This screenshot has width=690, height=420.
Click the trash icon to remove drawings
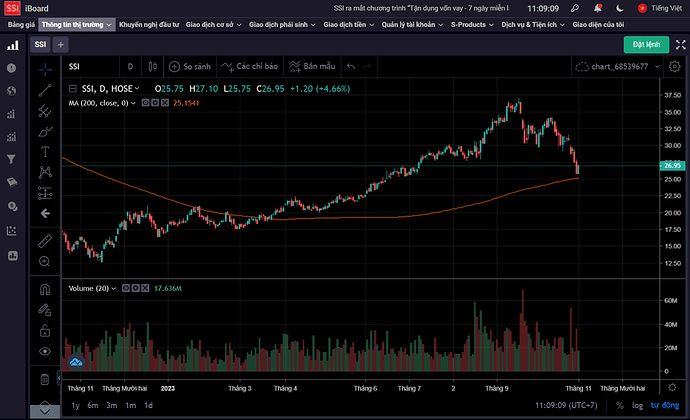click(x=45, y=379)
